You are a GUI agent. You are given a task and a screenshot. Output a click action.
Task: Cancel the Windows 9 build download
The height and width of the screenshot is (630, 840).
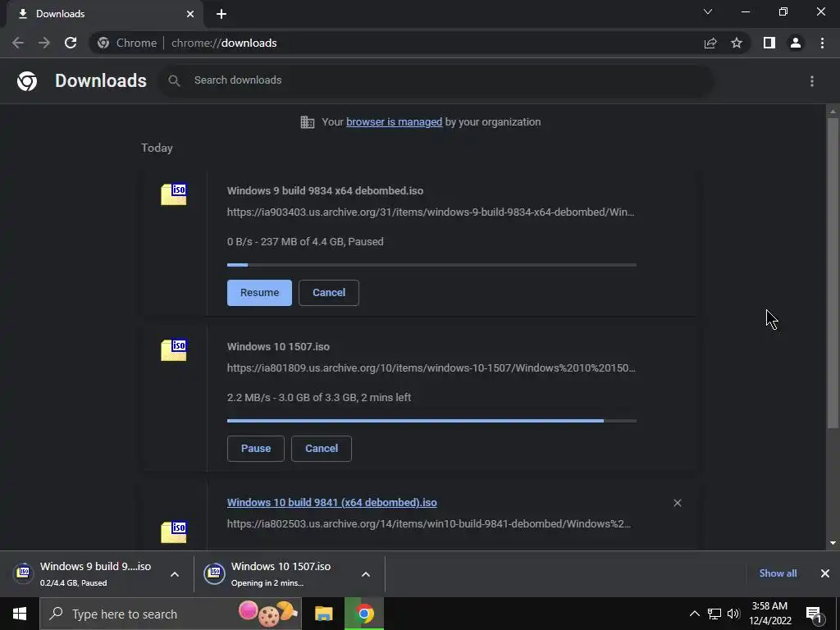point(328,293)
